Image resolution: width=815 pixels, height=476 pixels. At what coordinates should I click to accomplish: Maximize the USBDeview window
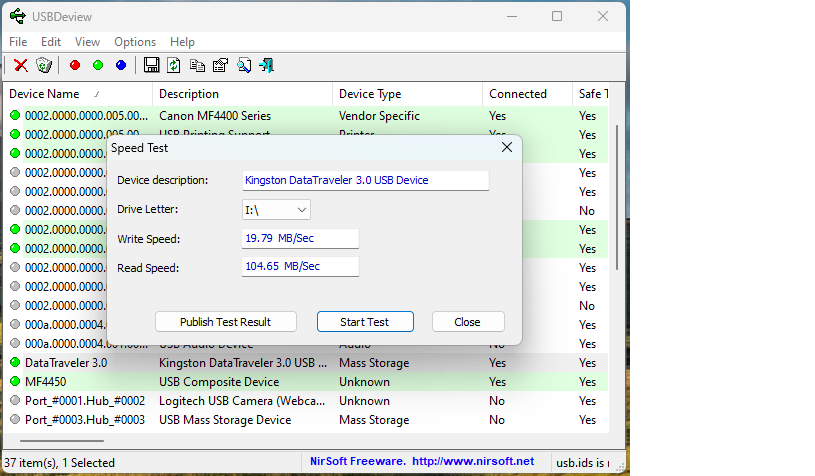557,16
